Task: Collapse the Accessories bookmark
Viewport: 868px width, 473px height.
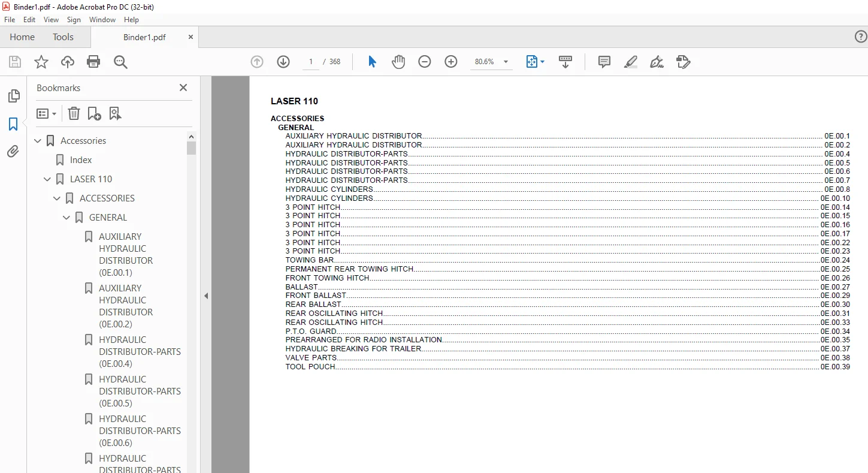Action: (x=38, y=141)
